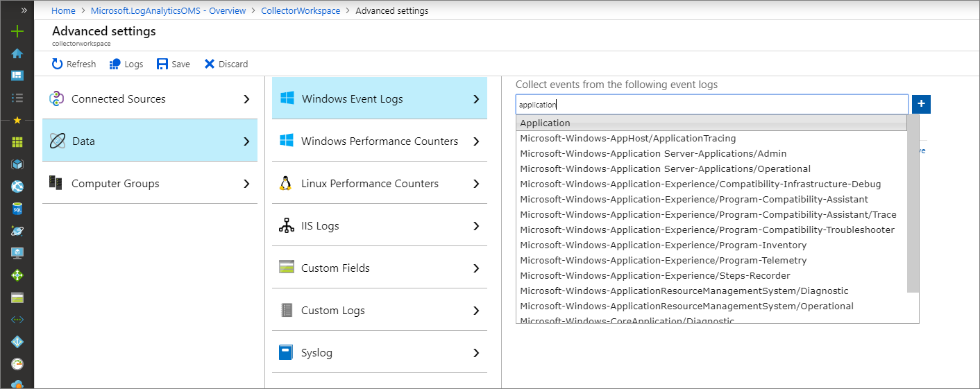Image resolution: width=980 pixels, height=389 pixels.
Task: Open the Home icon in sidebar
Action: click(17, 53)
